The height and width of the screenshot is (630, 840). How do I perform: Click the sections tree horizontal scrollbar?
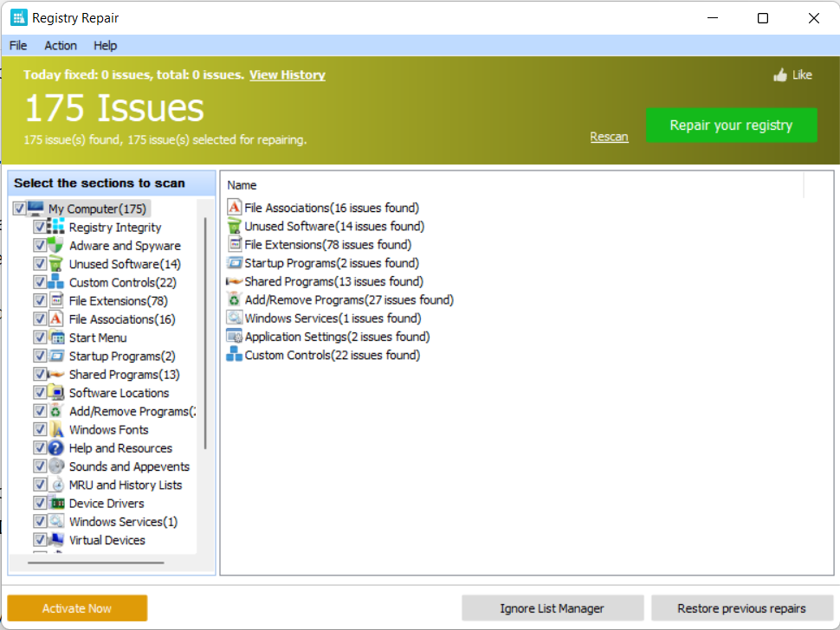96,562
